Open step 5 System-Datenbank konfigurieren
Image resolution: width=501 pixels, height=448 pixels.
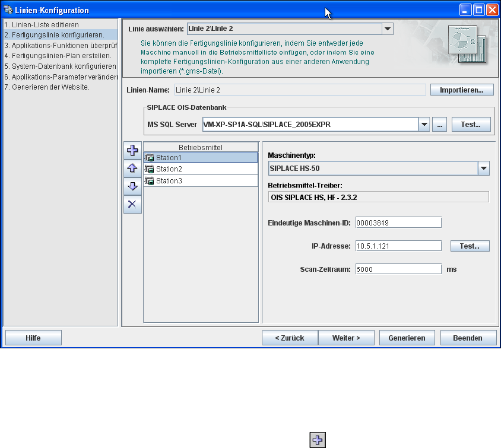(61, 66)
